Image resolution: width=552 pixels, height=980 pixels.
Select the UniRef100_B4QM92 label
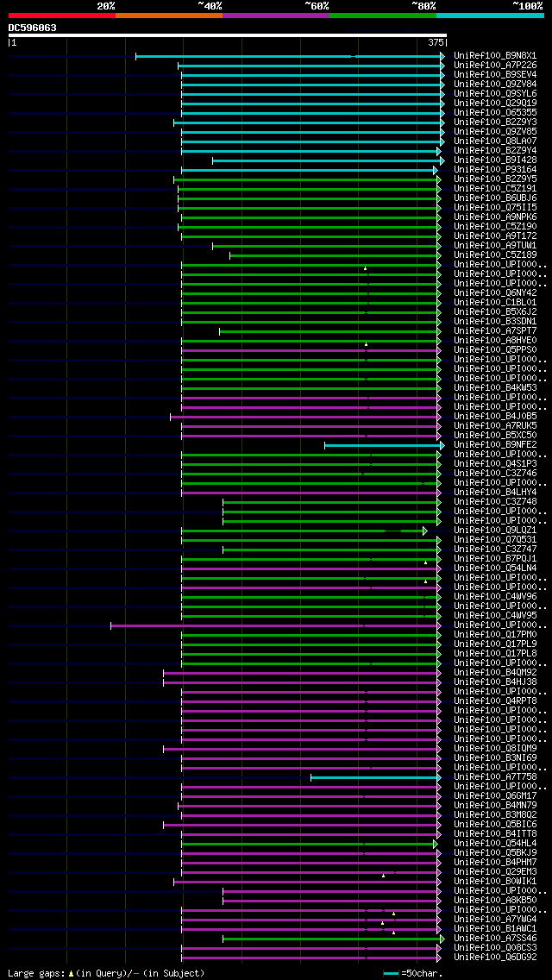point(495,673)
